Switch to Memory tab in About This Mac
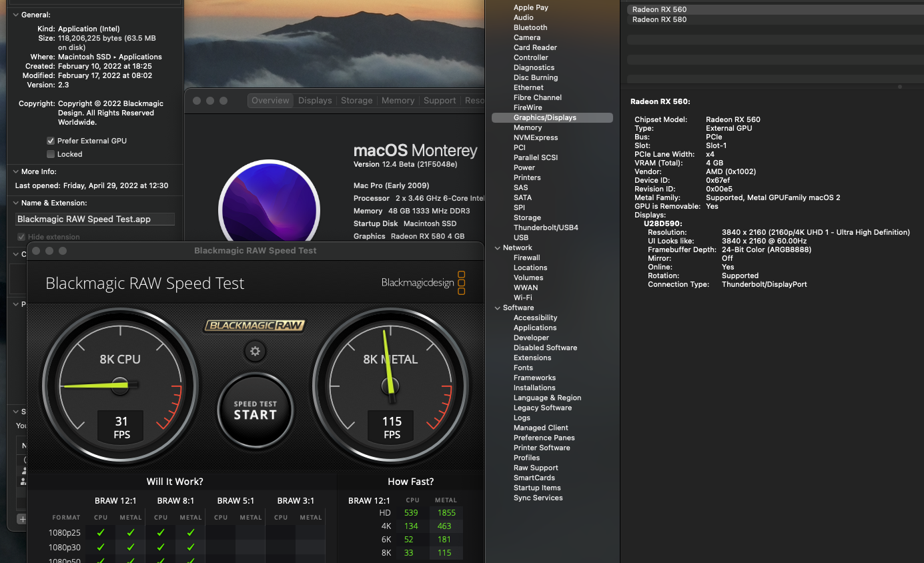 (398, 101)
